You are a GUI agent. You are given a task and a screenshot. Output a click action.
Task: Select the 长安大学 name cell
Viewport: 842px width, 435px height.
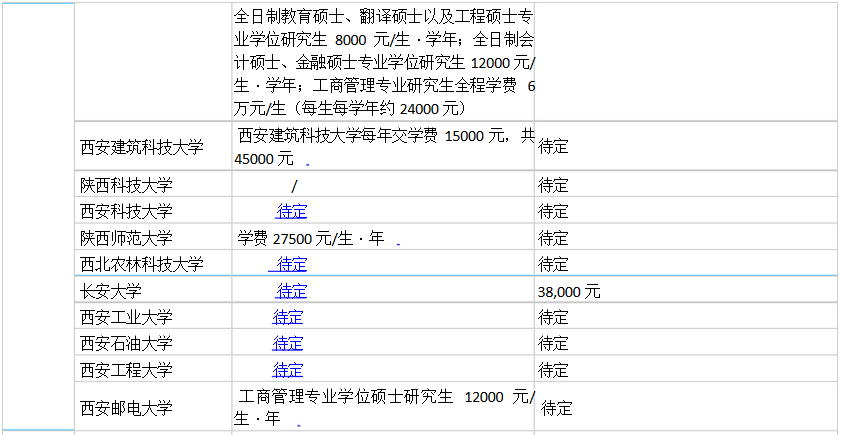tap(153, 291)
